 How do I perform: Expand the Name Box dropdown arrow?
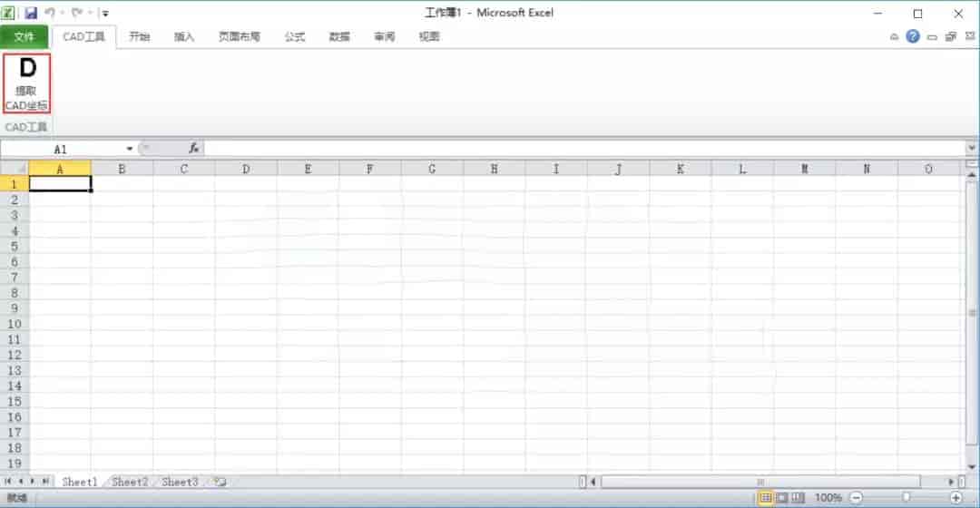pos(130,149)
